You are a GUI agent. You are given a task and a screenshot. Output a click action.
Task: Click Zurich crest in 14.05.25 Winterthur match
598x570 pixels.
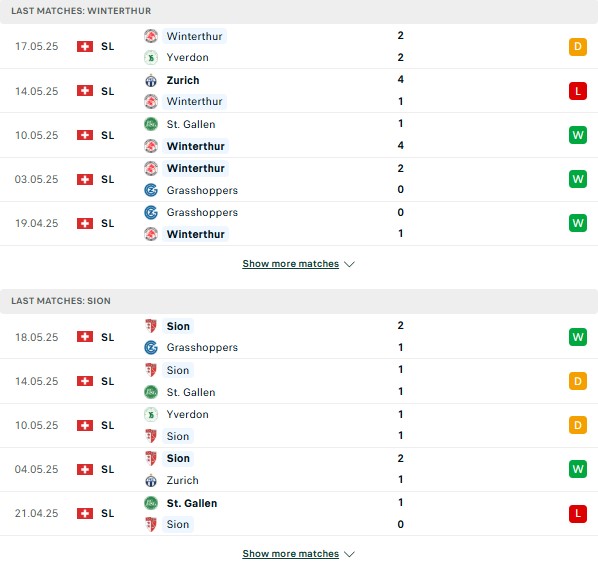pos(151,80)
